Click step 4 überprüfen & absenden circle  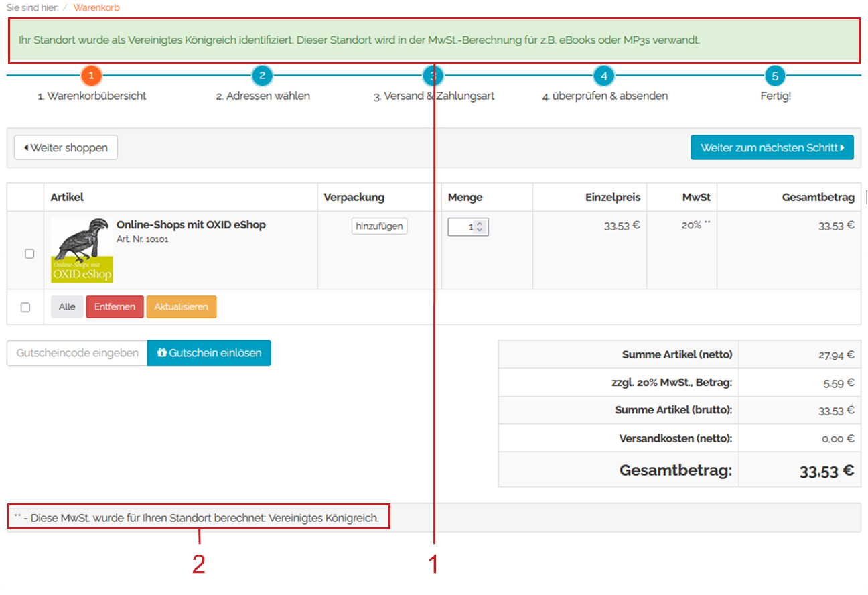(x=603, y=76)
